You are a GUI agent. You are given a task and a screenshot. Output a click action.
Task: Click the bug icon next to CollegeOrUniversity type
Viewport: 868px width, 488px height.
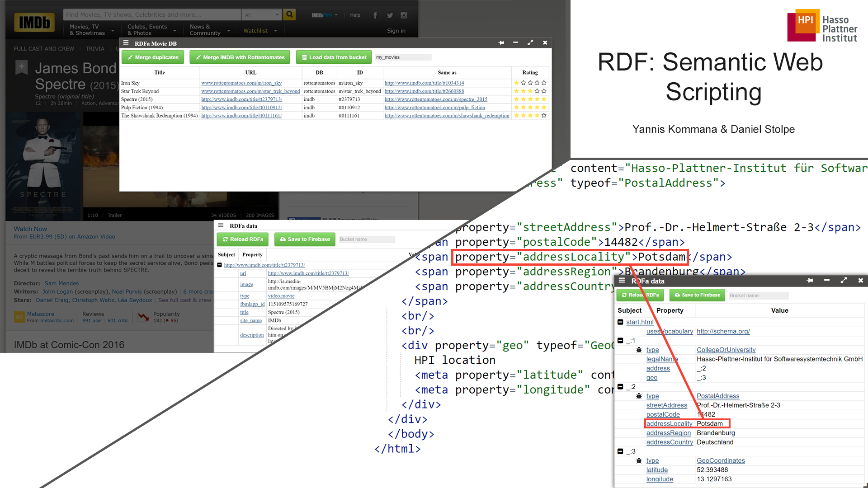pos(639,350)
